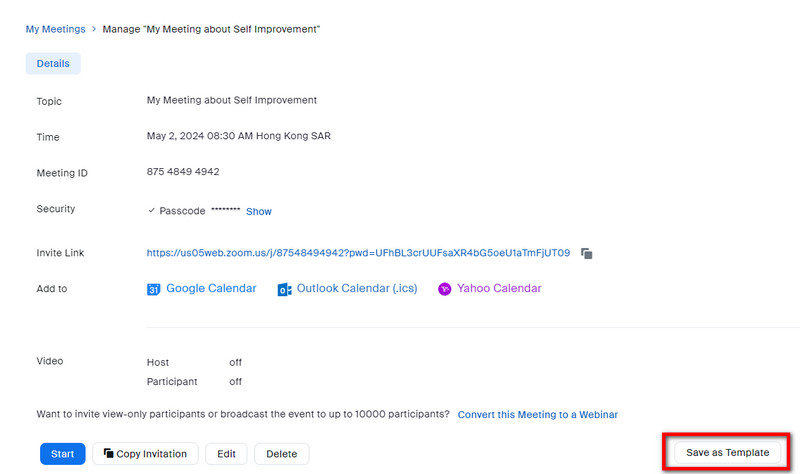Click breadcrumb chevron after My Meetings
The height and width of the screenshot is (474, 800).
click(x=94, y=29)
